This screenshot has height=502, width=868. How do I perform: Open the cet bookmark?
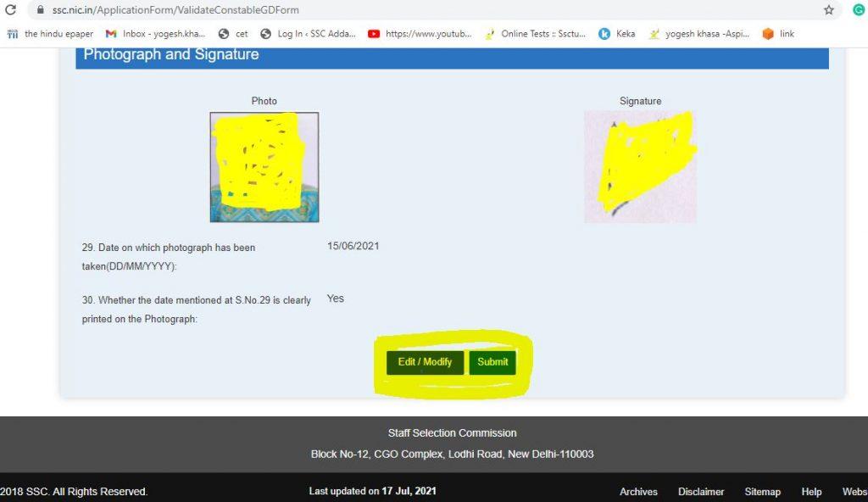pos(233,34)
